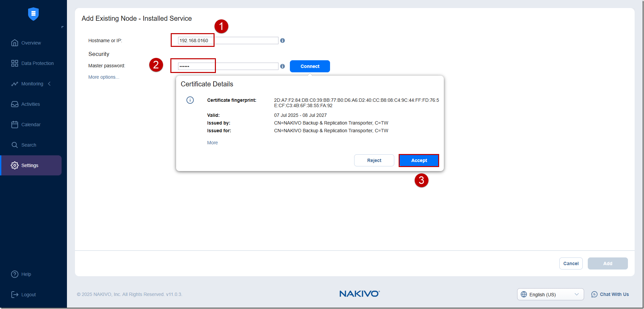This screenshot has width=644, height=309.
Task: Click the Monitoring chart icon
Action: pos(15,84)
